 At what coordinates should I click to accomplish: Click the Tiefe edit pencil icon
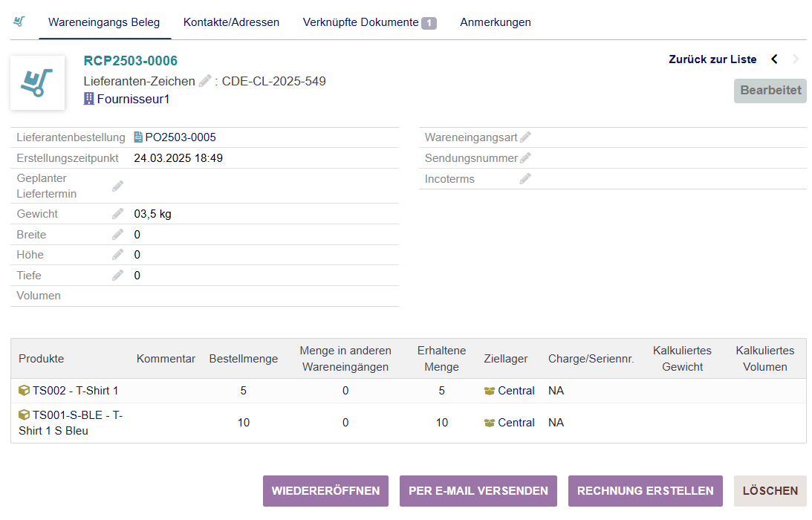click(117, 276)
